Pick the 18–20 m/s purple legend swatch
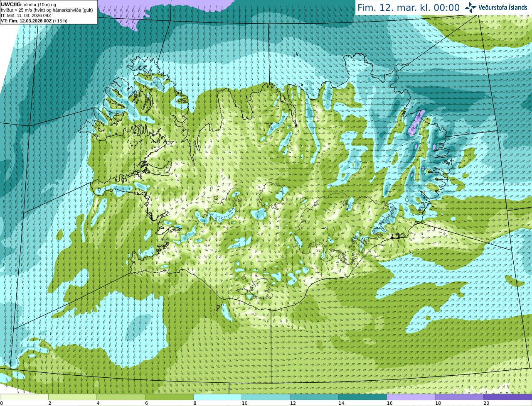The image size is (532, 406). (x=459, y=397)
